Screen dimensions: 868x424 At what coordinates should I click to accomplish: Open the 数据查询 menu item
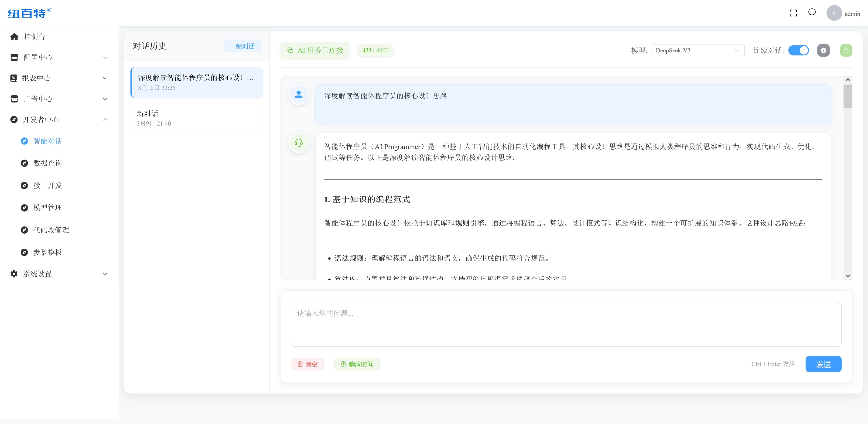point(48,163)
